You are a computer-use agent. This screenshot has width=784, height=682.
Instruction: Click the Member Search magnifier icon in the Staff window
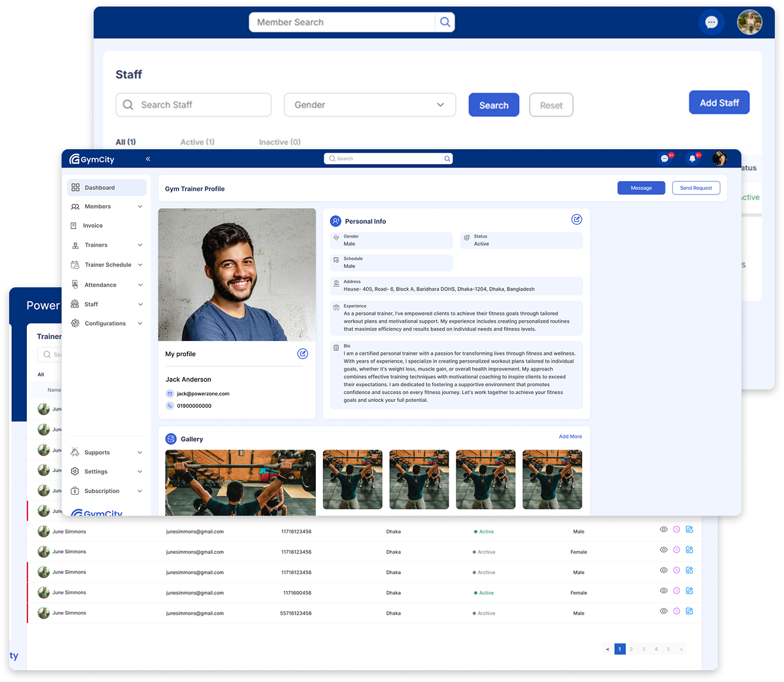(x=445, y=22)
